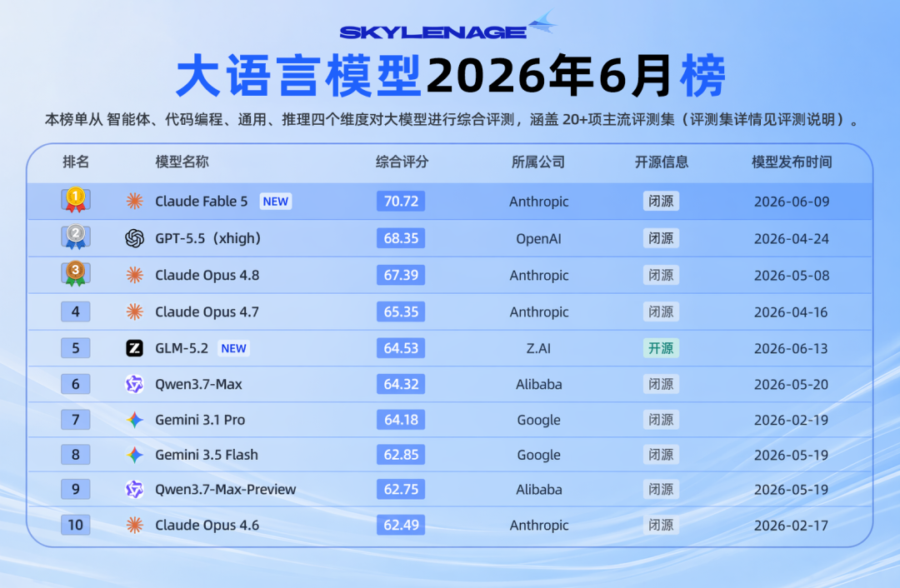
Task: Click the 闭源 tag in GPT-5.5 row
Action: 661,238
